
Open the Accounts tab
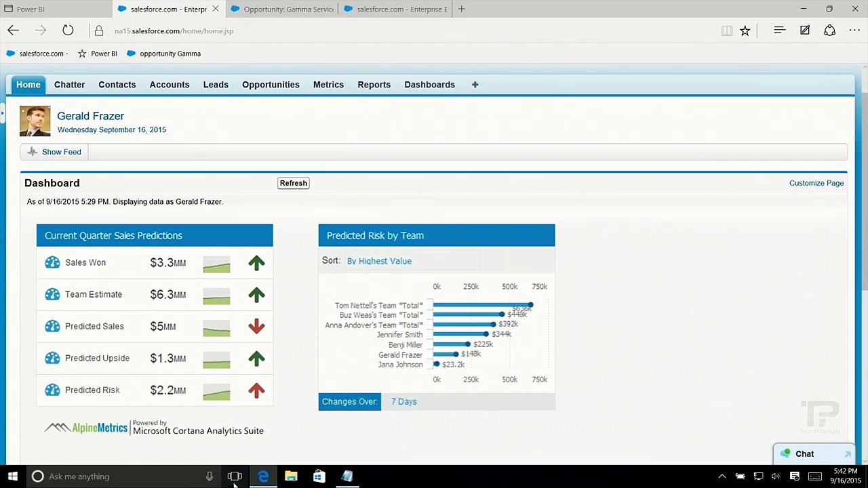click(170, 85)
